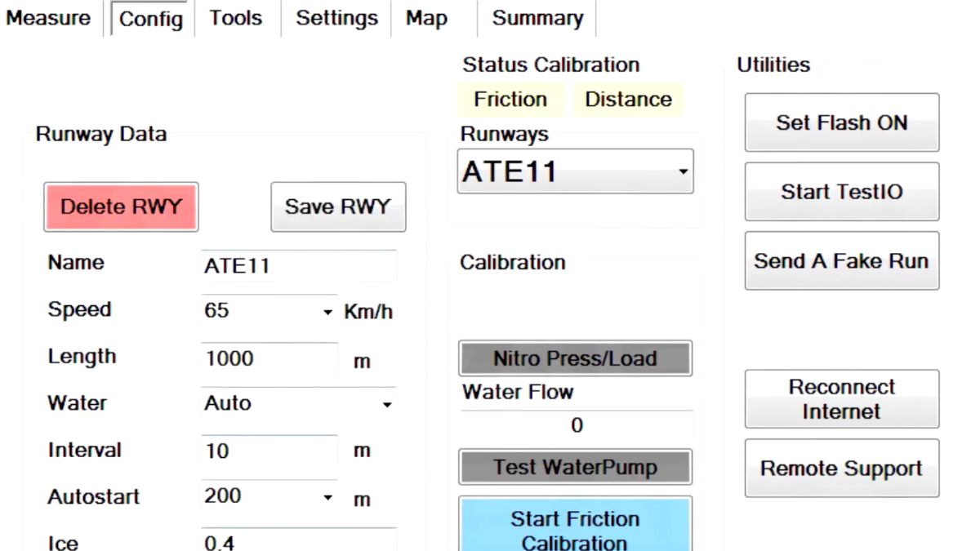Turn on the flash with Set Flash ON

pyautogui.click(x=841, y=122)
